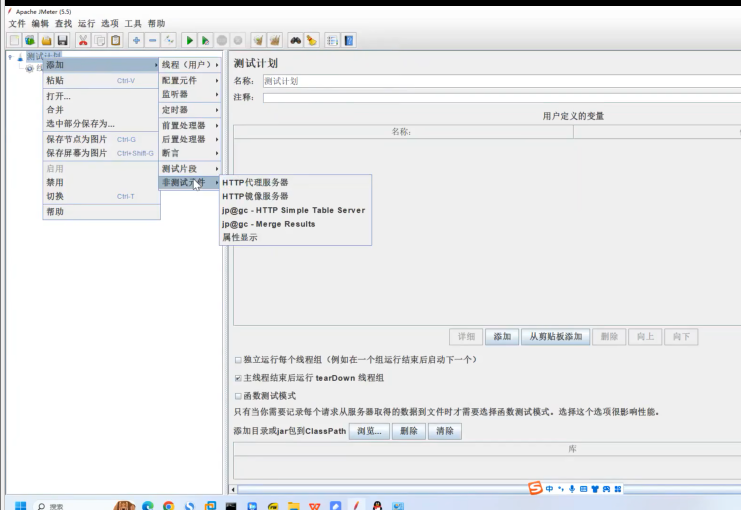Click the horizontal scrollbar left arrow
The image size is (741, 510).
(233, 489)
